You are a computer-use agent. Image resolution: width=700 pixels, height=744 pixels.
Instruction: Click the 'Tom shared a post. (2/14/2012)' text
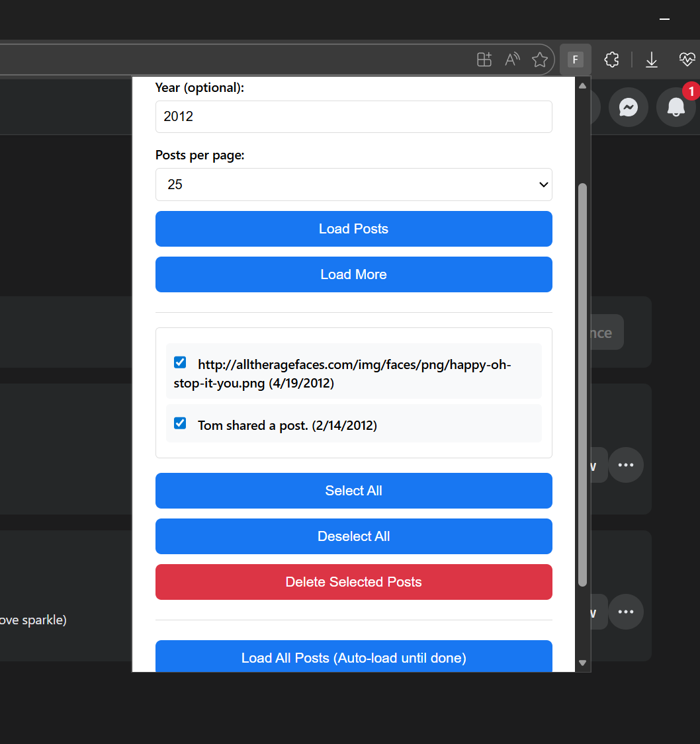[x=287, y=426]
